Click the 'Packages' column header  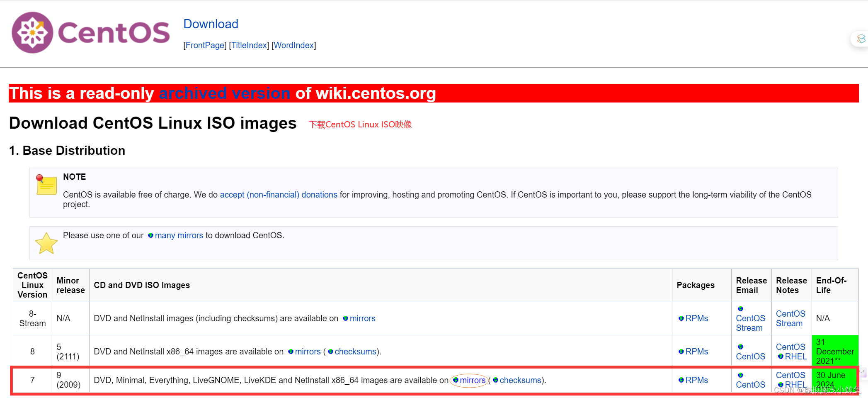(x=701, y=285)
